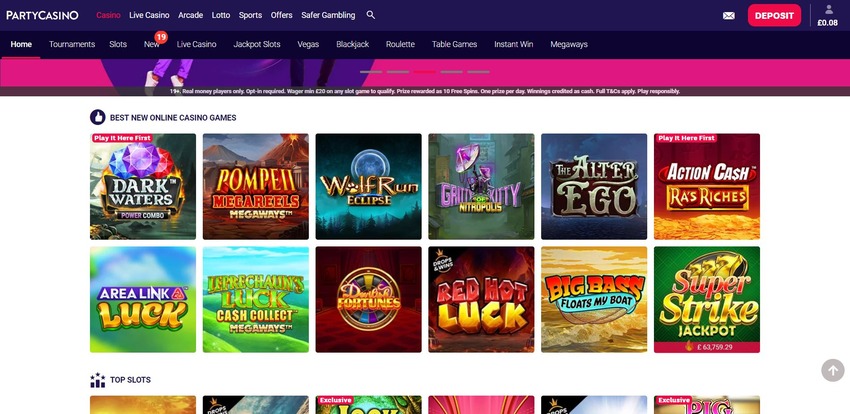850x414 pixels.
Task: Click the thumbs-up Best New Games icon
Action: pos(98,117)
